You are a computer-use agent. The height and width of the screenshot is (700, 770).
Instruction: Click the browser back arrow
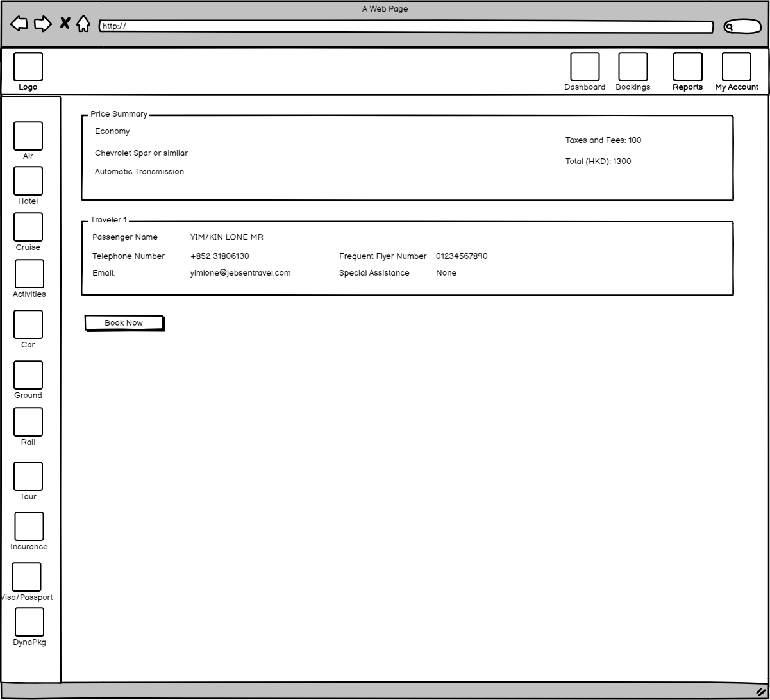pos(19,24)
